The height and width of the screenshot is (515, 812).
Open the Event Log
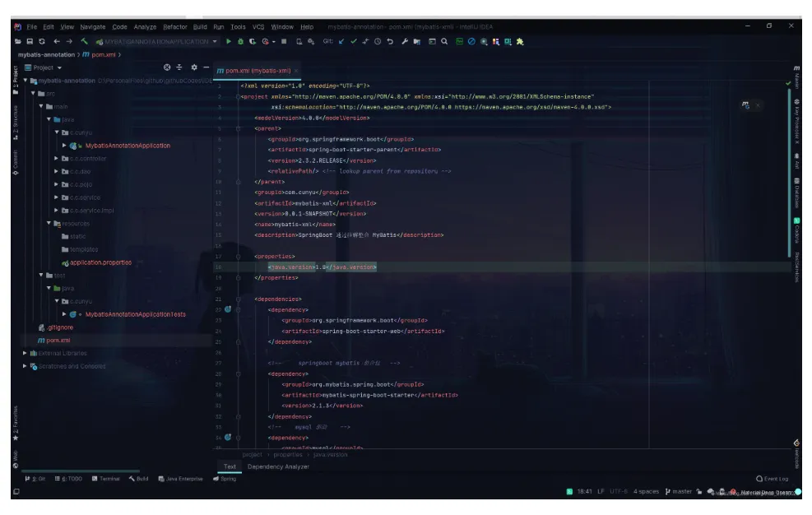pos(773,480)
